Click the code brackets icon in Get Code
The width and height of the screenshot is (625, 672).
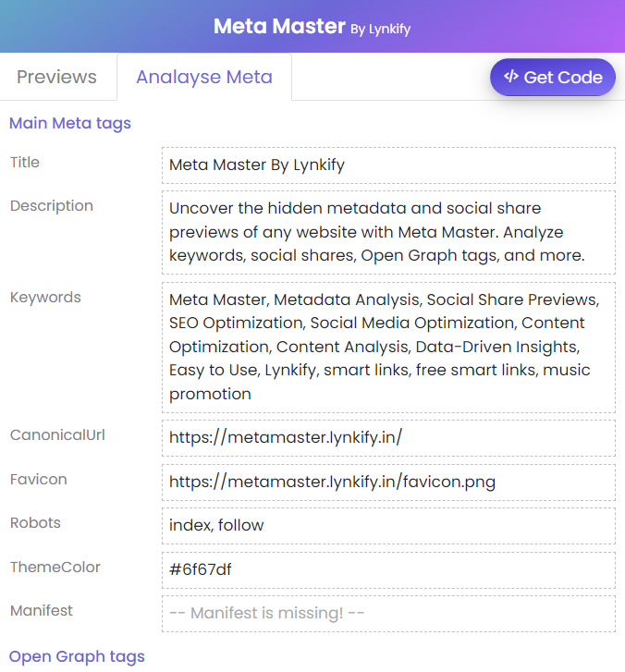(510, 77)
